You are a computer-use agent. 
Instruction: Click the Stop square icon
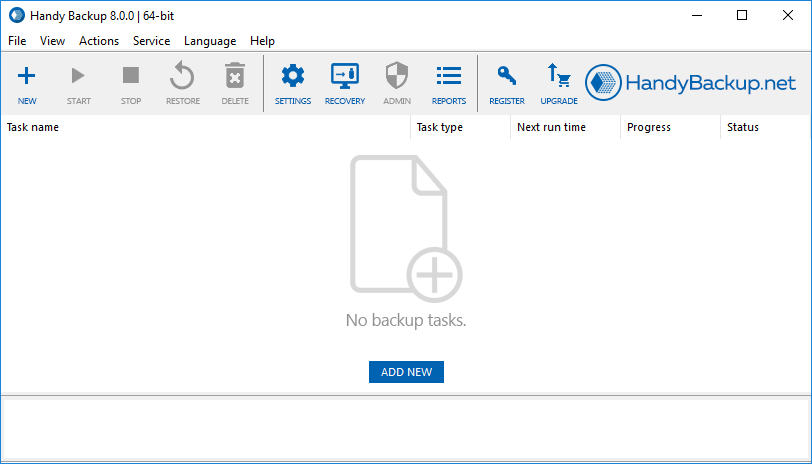(x=131, y=76)
